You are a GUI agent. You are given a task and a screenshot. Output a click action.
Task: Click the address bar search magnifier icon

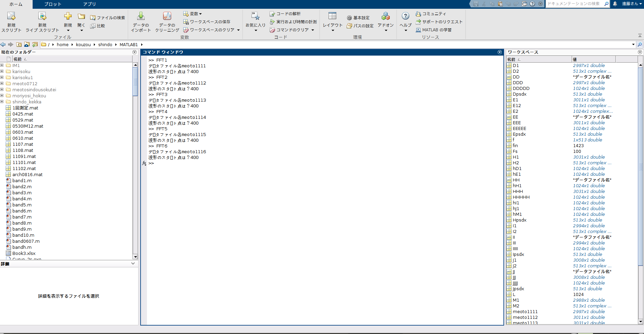tap(640, 44)
